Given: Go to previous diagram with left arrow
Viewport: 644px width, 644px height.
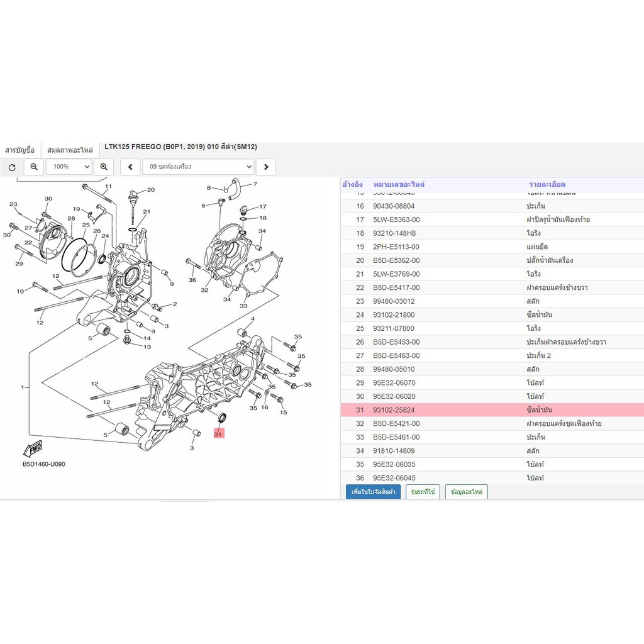Looking at the screenshot, I should pos(130,167).
